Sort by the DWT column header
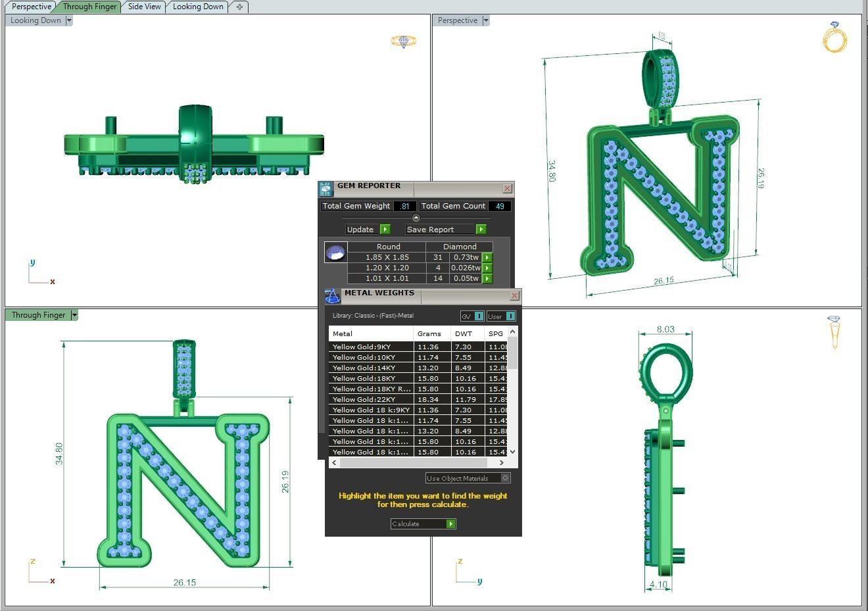868x611 pixels. click(467, 333)
